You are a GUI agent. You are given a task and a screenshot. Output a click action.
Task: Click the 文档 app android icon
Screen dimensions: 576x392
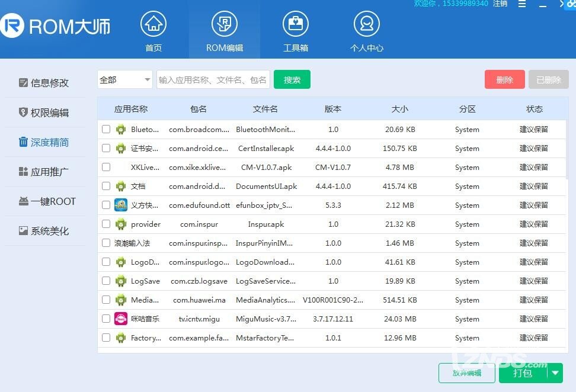(121, 187)
